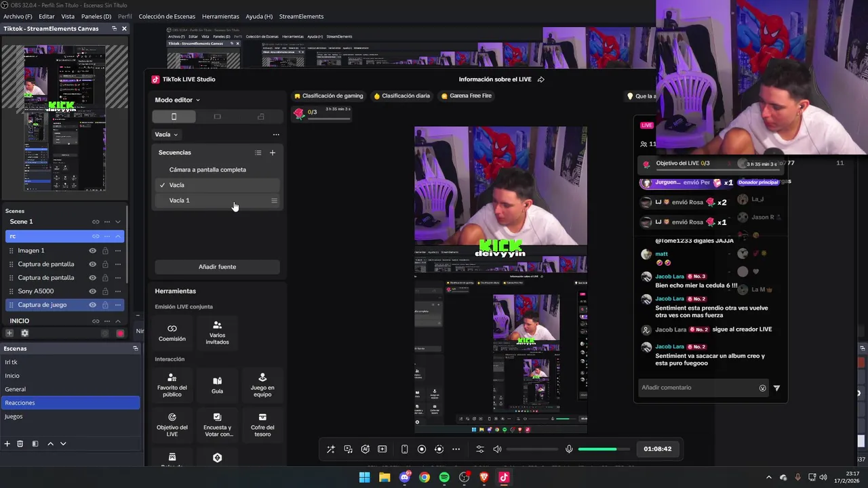
Task: Toggle visibility of Captura de juego source
Action: (x=93, y=305)
